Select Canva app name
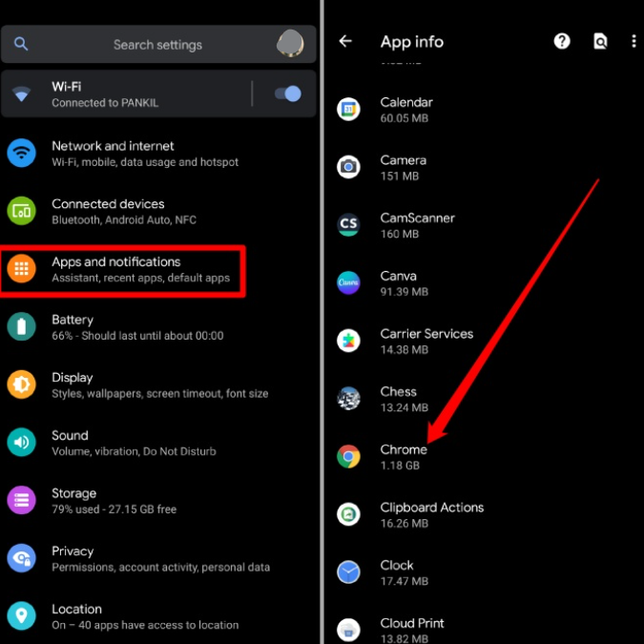 tap(399, 276)
